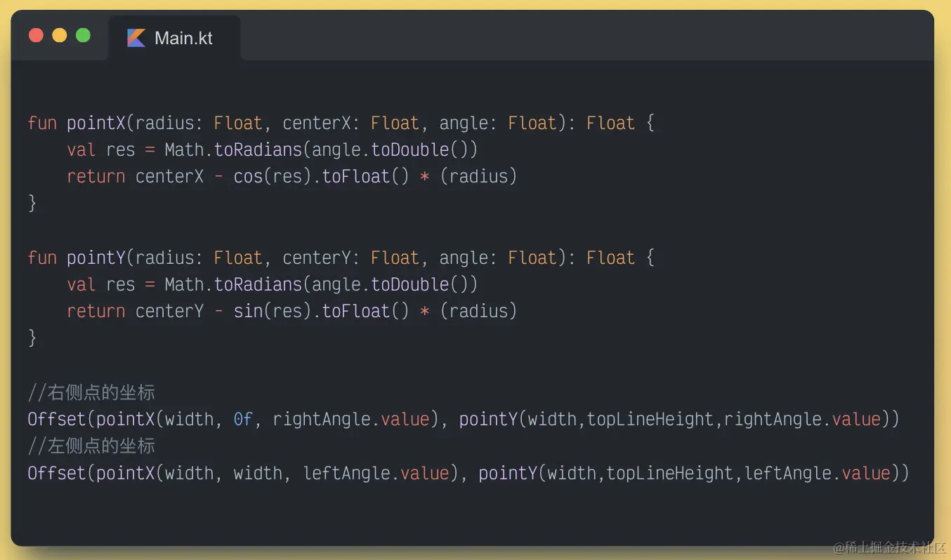Image resolution: width=951 pixels, height=560 pixels.
Task: Select the Main.kt tab
Action: 174,38
